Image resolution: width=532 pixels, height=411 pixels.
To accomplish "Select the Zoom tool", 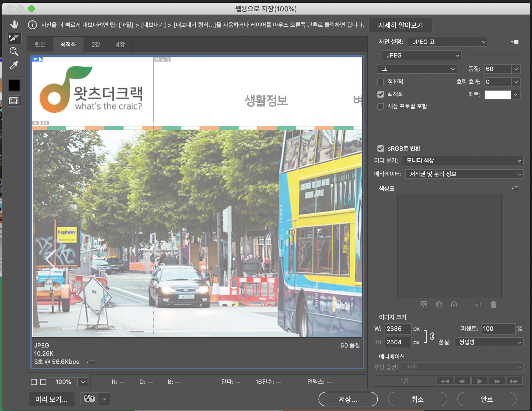I will pyautogui.click(x=14, y=52).
